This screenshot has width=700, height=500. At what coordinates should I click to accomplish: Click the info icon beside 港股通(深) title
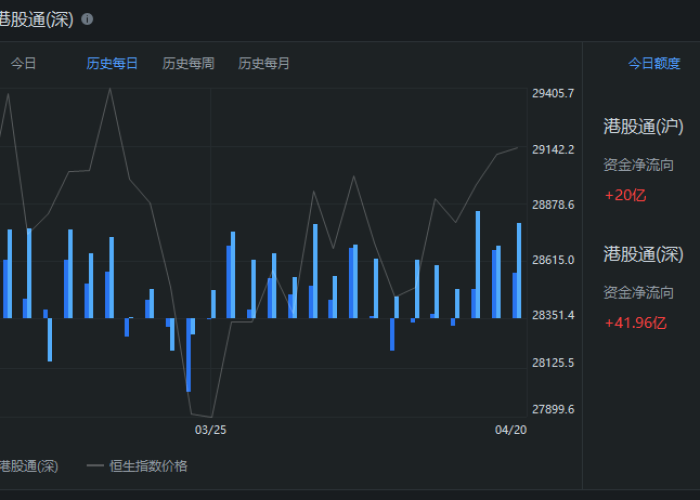coord(87,19)
